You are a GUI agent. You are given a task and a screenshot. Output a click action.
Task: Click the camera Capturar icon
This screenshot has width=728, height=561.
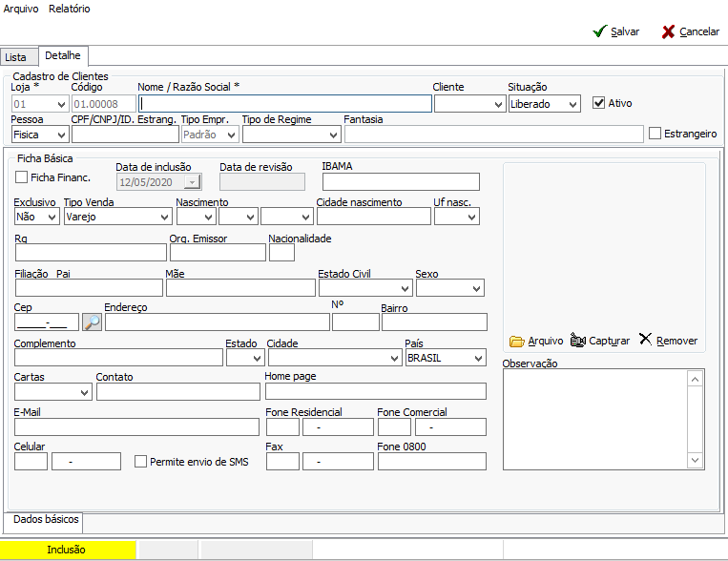(578, 341)
